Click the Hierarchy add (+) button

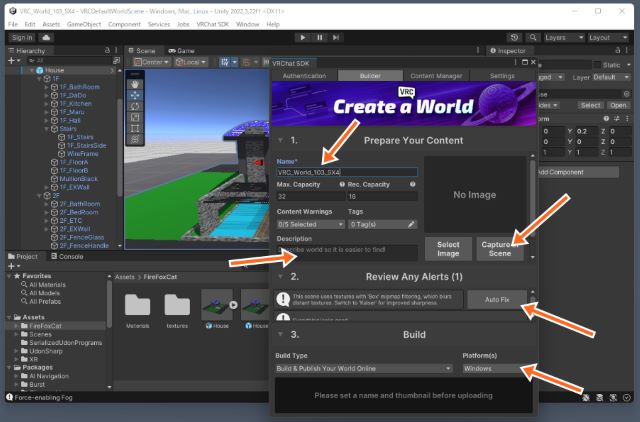[13, 60]
